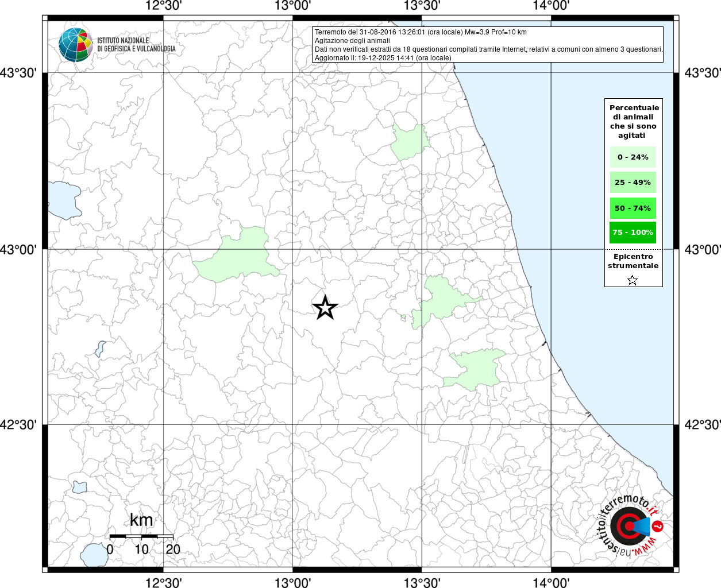Click the large lake on the left map edge

tap(62, 200)
